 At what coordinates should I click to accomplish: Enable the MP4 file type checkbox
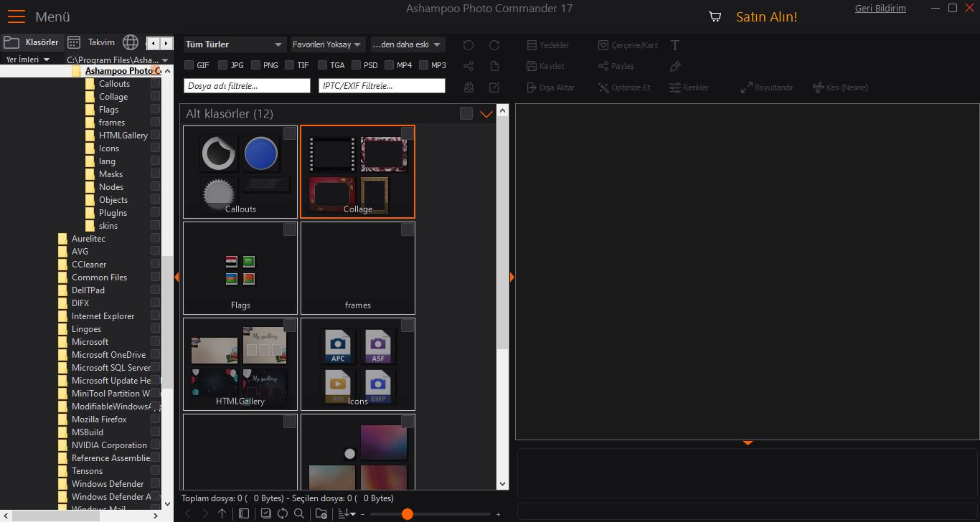click(390, 65)
